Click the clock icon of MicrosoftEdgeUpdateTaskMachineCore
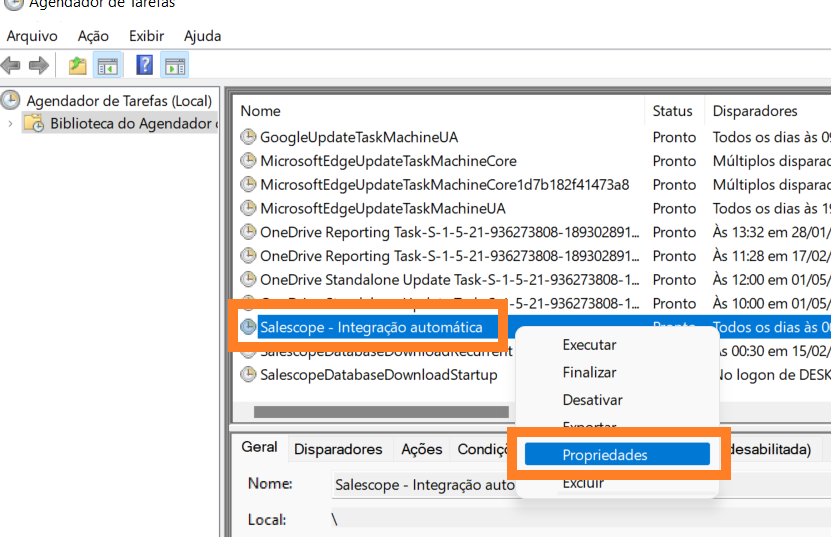The height and width of the screenshot is (537, 831). tap(248, 160)
